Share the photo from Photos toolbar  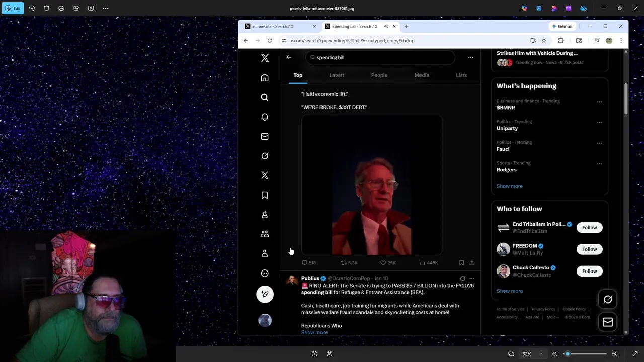coord(76,8)
